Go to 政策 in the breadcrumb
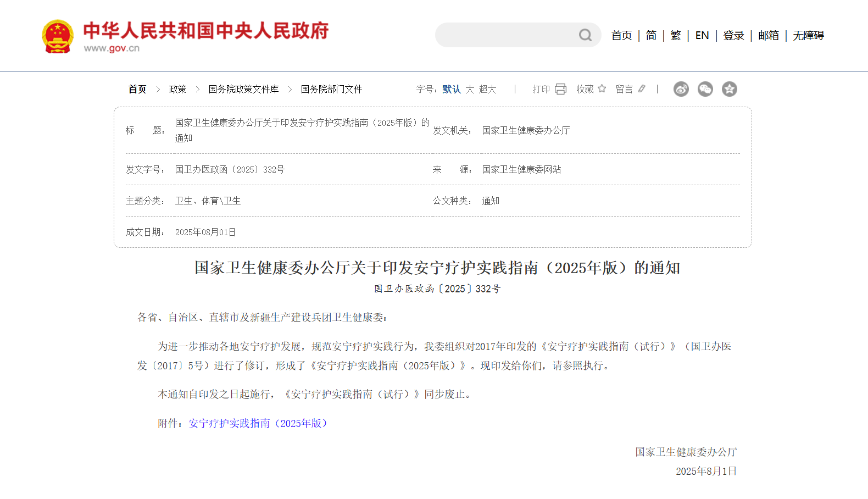Screen dimensions: 868x499 point(177,89)
